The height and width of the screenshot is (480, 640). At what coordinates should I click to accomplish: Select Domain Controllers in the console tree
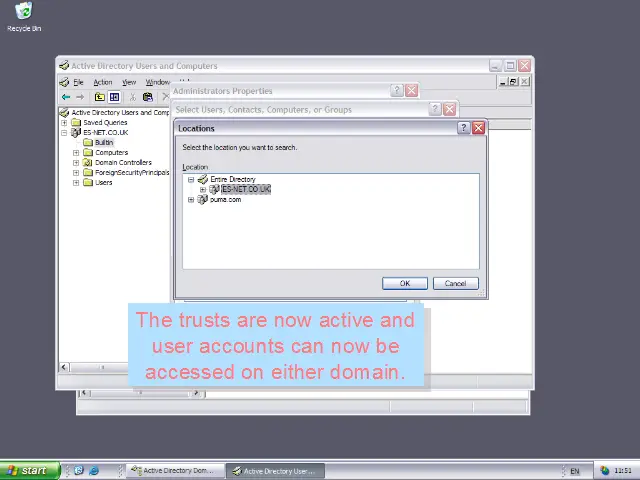(x=123, y=162)
